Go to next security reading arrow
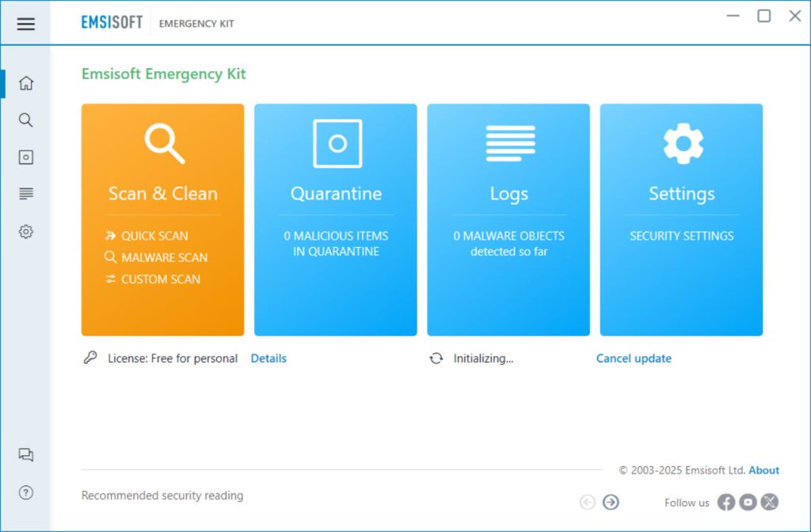Viewport: 811px width, 532px height. pos(611,502)
